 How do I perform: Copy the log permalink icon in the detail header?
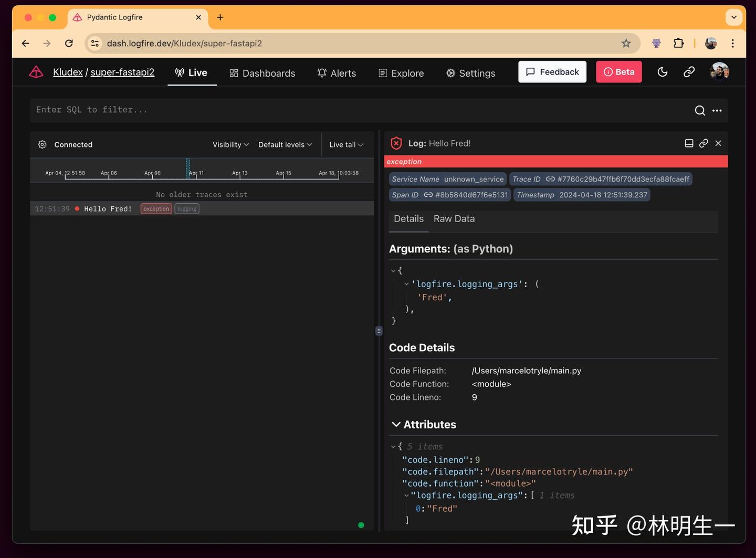coord(703,143)
